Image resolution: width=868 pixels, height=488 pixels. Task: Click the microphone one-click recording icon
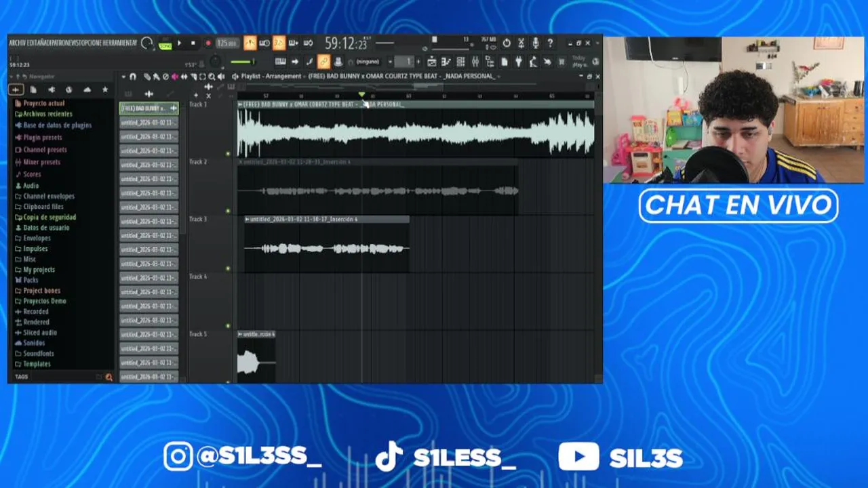pyautogui.click(x=535, y=43)
